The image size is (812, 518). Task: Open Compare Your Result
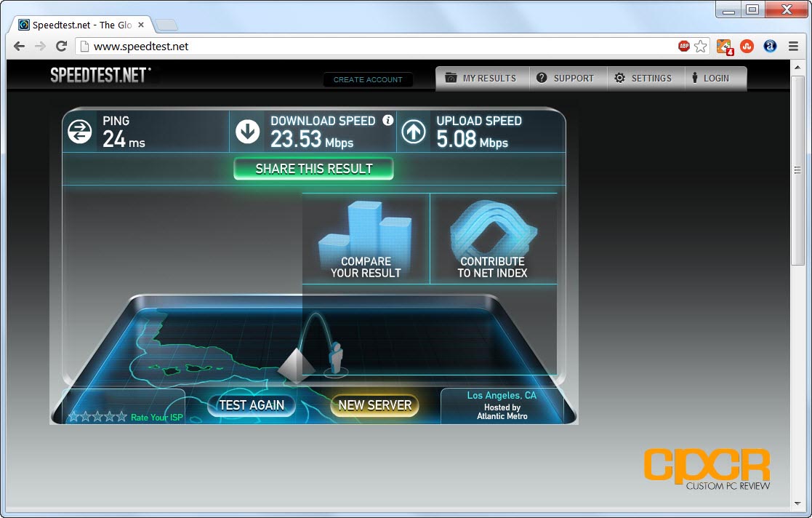[x=366, y=239]
